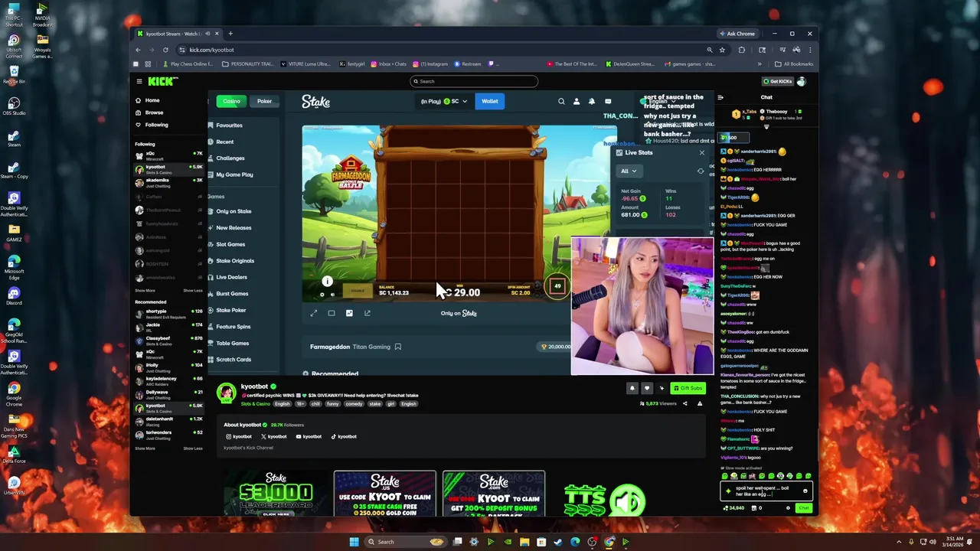The image size is (980, 551).
Task: Refresh the Live Stats panel
Action: (x=701, y=171)
